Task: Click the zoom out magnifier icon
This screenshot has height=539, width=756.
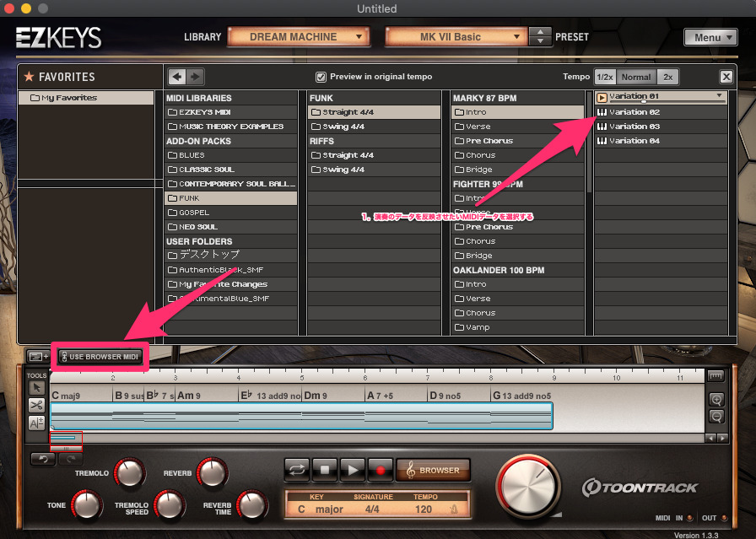Action: [x=716, y=417]
